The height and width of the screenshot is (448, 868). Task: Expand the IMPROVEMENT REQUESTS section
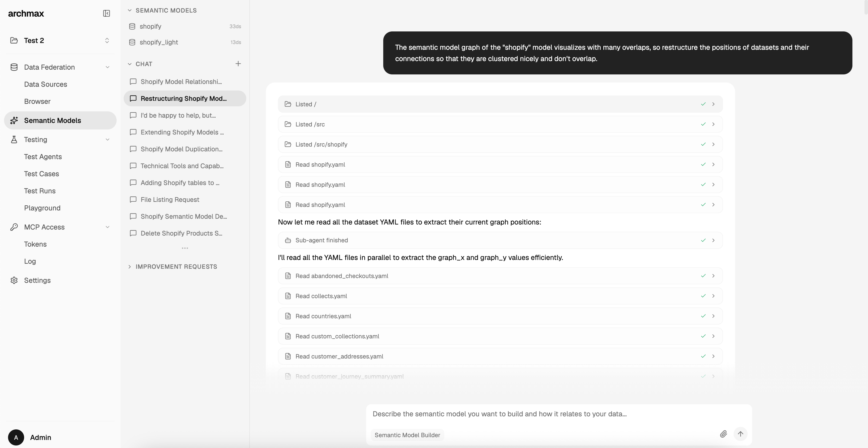[130, 266]
